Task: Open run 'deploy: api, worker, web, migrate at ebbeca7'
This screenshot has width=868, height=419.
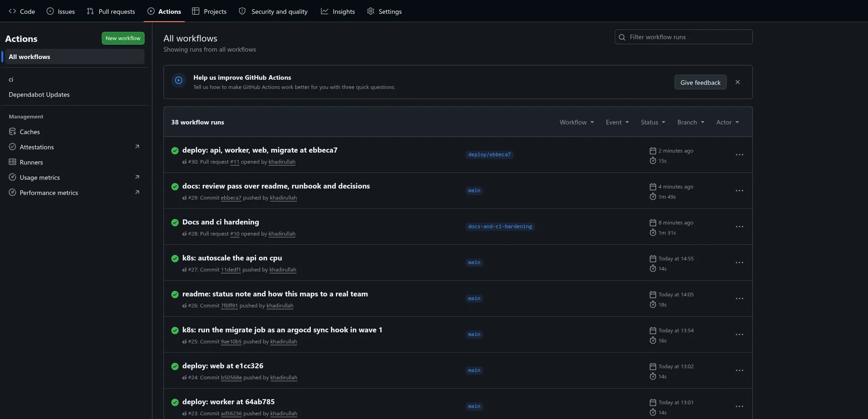Action: pyautogui.click(x=260, y=150)
